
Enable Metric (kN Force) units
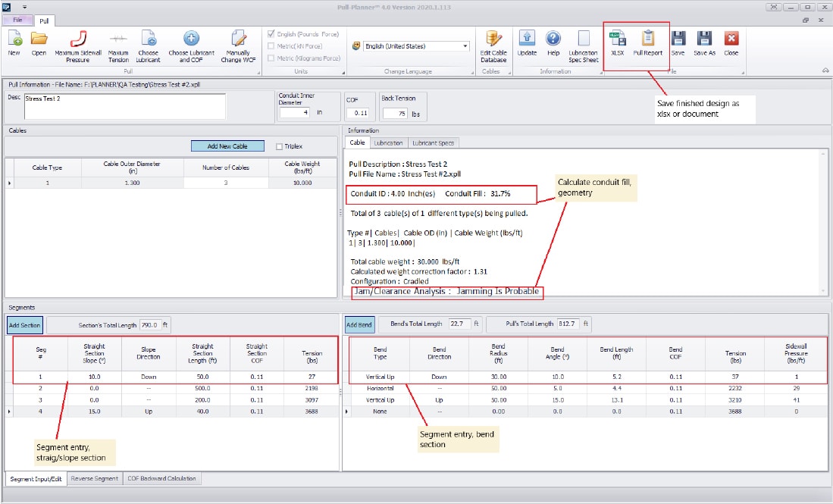(x=271, y=46)
